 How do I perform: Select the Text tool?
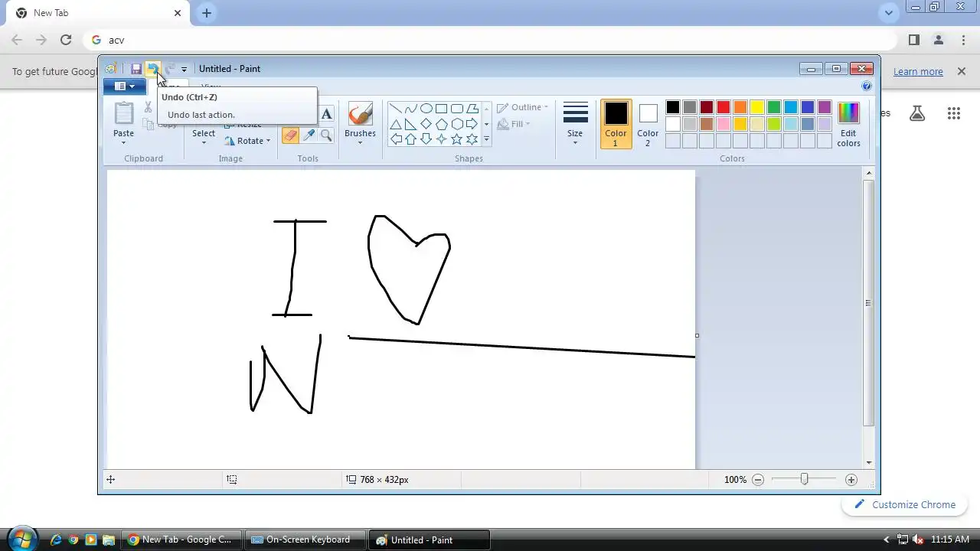(x=326, y=114)
